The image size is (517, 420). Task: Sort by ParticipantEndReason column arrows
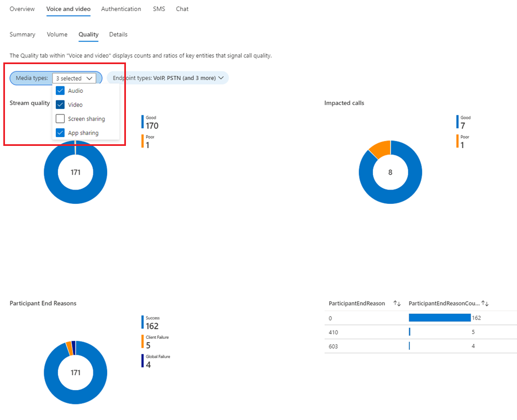tap(397, 303)
